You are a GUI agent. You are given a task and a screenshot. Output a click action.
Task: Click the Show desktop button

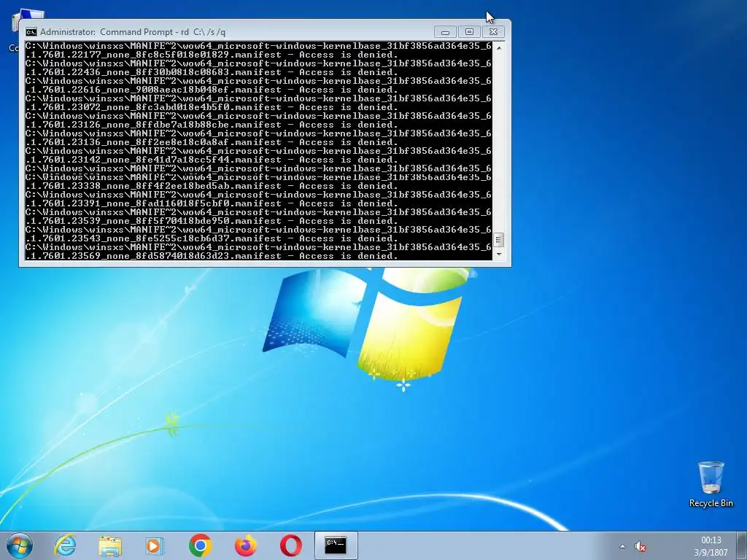(743, 546)
